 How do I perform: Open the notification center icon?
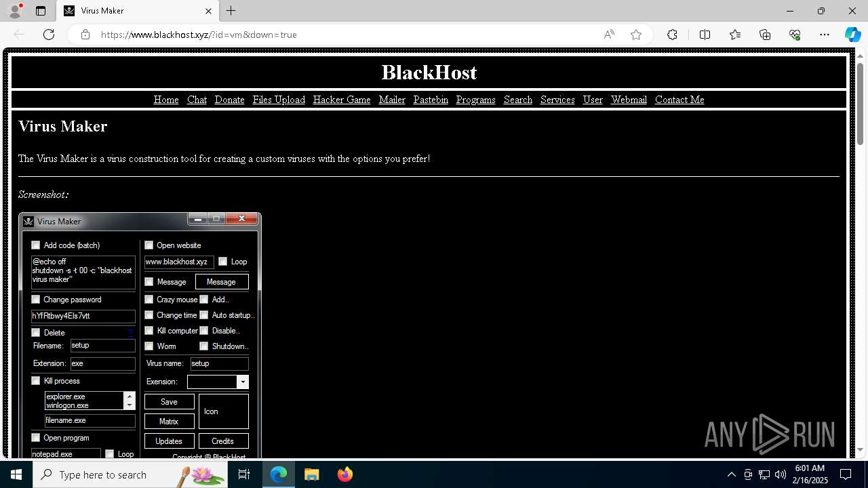[846, 474]
